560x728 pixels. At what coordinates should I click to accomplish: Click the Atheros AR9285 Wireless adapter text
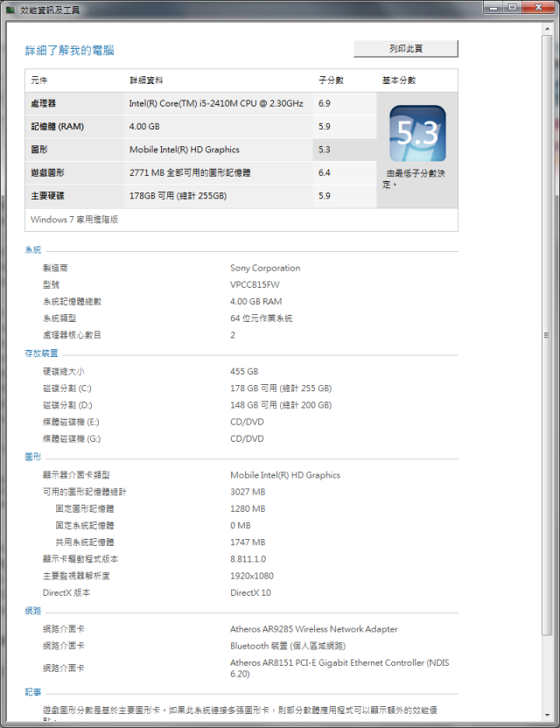click(314, 628)
